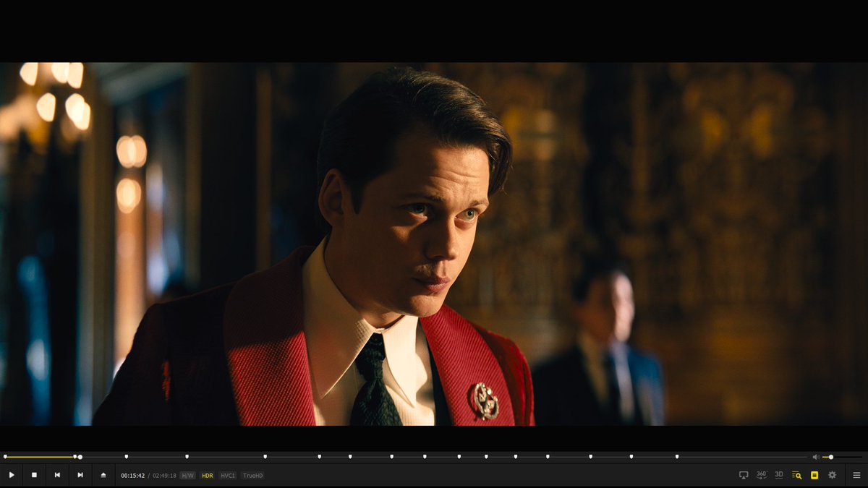The width and height of the screenshot is (868, 488).
Task: Open the hamburger main menu
Action: pos(856,475)
